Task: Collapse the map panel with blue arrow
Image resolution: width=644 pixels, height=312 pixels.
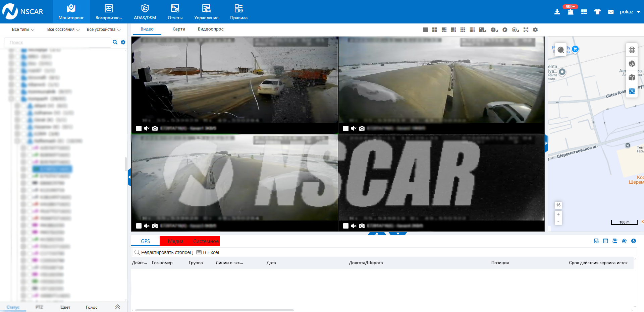Action: 546,143
